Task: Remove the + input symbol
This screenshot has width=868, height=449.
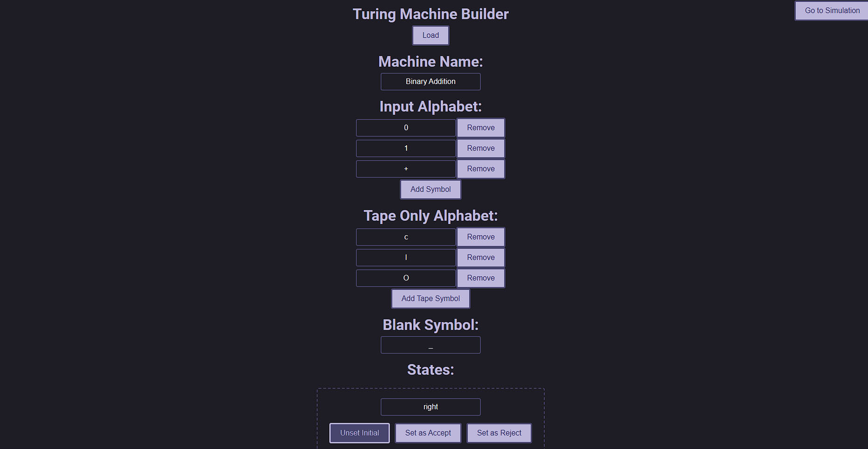Action: point(480,169)
